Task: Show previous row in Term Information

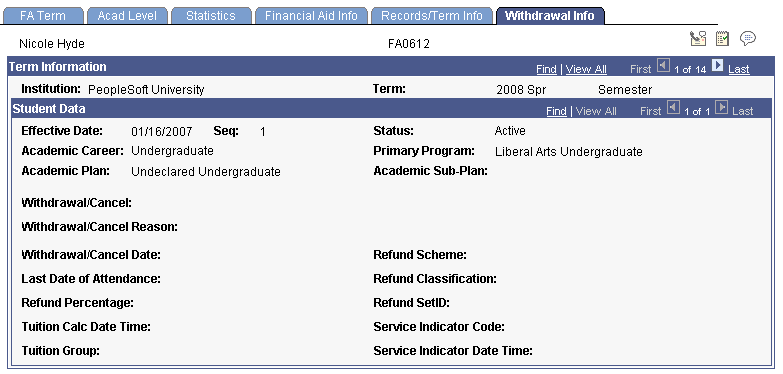Action: tap(663, 65)
